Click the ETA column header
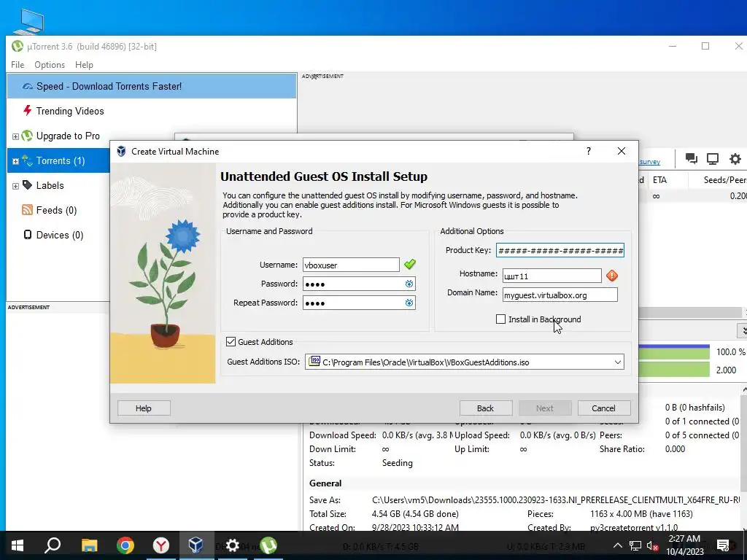Screen dimensions: 747x560 coord(659,180)
